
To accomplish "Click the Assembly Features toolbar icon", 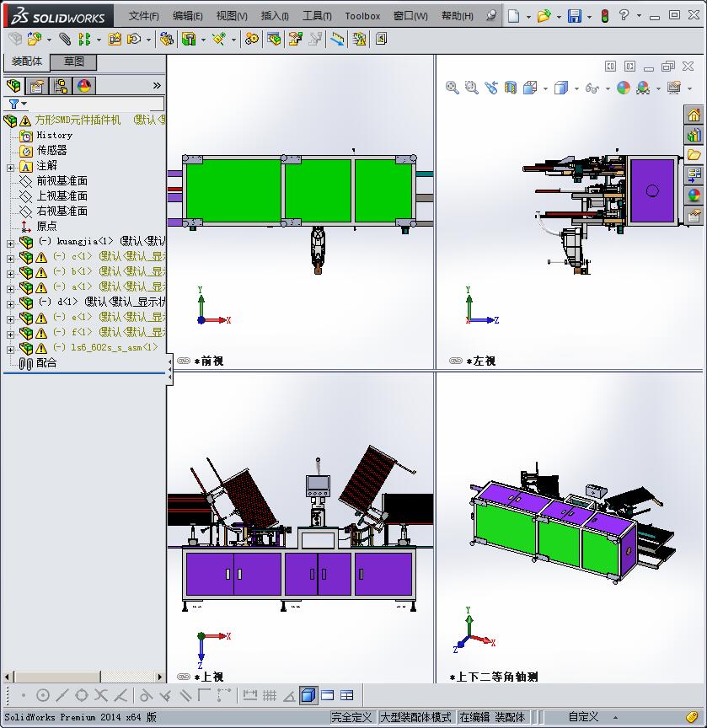I will (189, 39).
